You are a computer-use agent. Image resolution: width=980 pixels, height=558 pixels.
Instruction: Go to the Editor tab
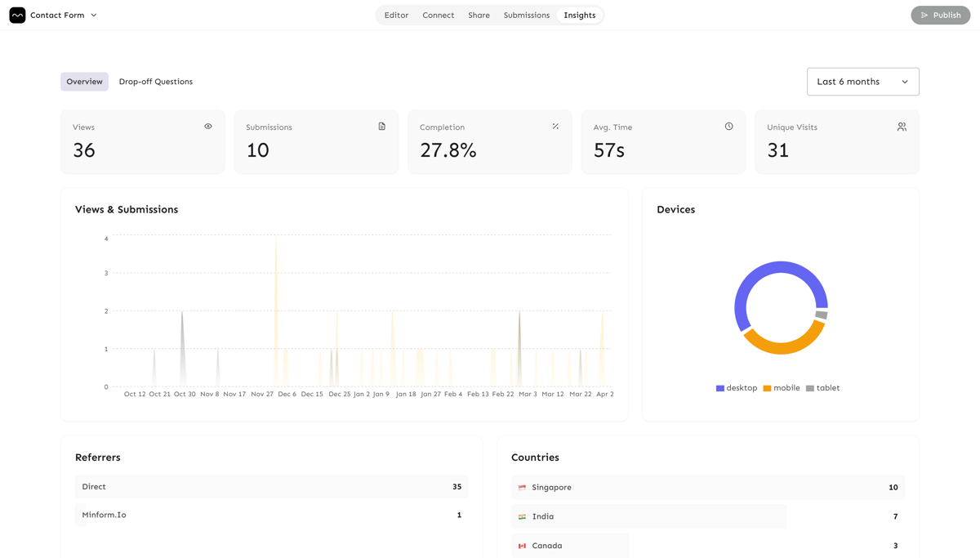pyautogui.click(x=396, y=16)
